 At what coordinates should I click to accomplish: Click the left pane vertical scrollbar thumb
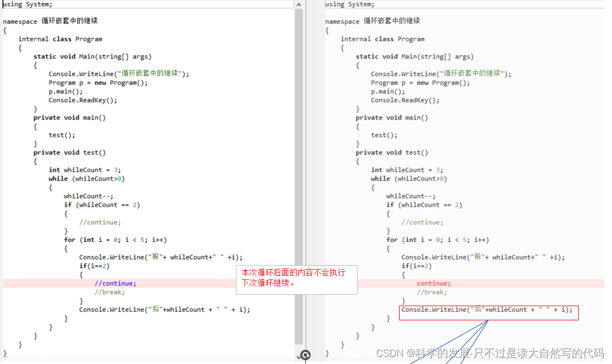click(x=299, y=176)
